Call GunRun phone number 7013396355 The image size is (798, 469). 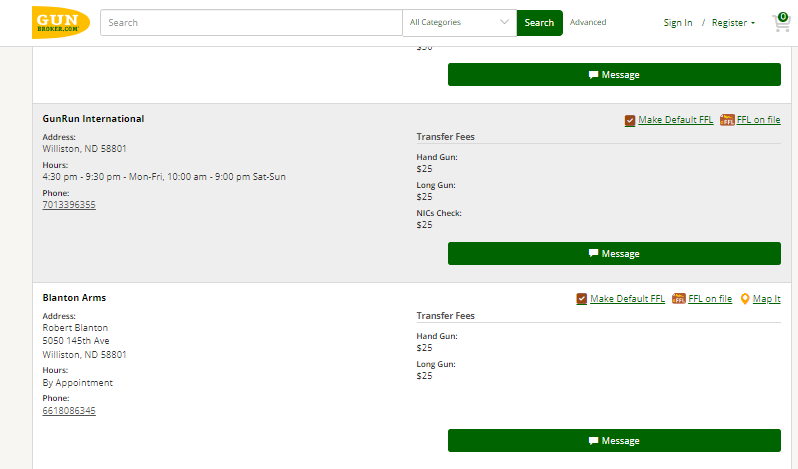(69, 204)
